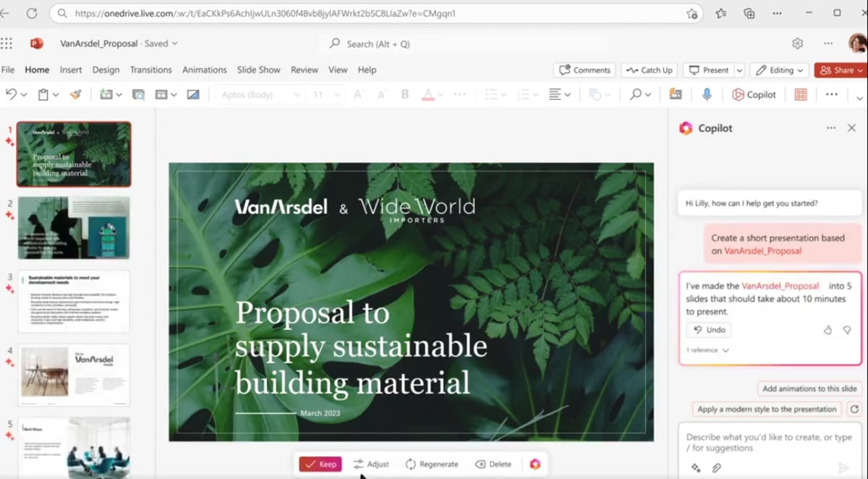Click Regenerate below the slide
This screenshot has width=868, height=479.
click(x=432, y=464)
